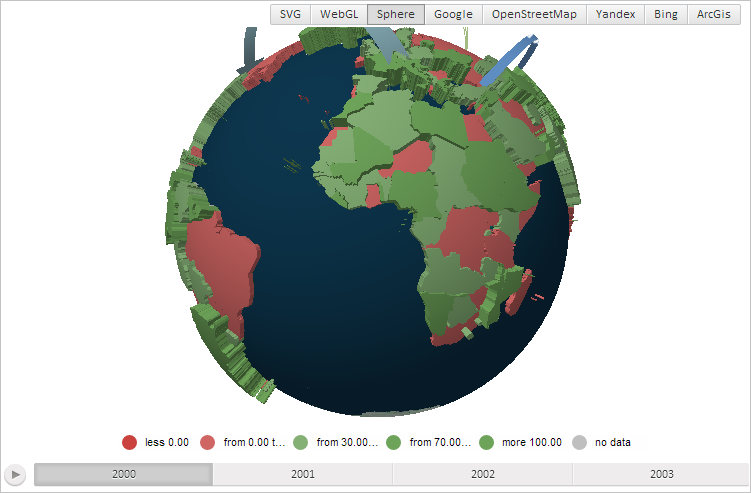Start timeline playback with the play button

15,475
